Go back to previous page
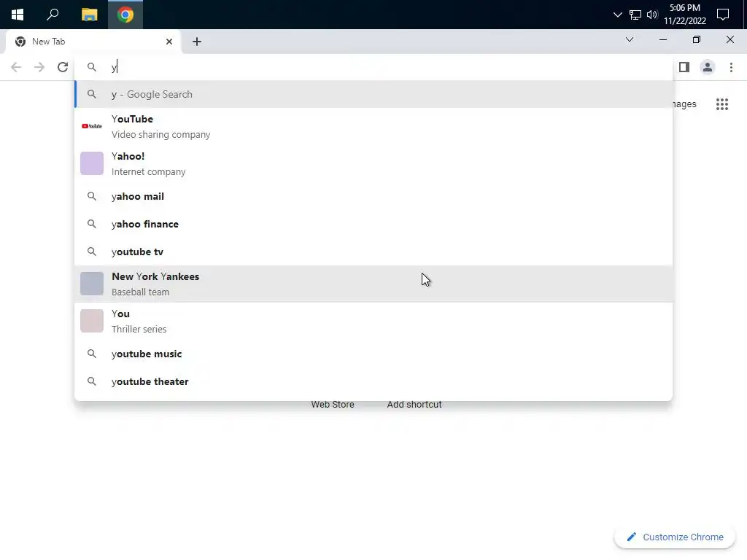The height and width of the screenshot is (560, 747). [16, 67]
